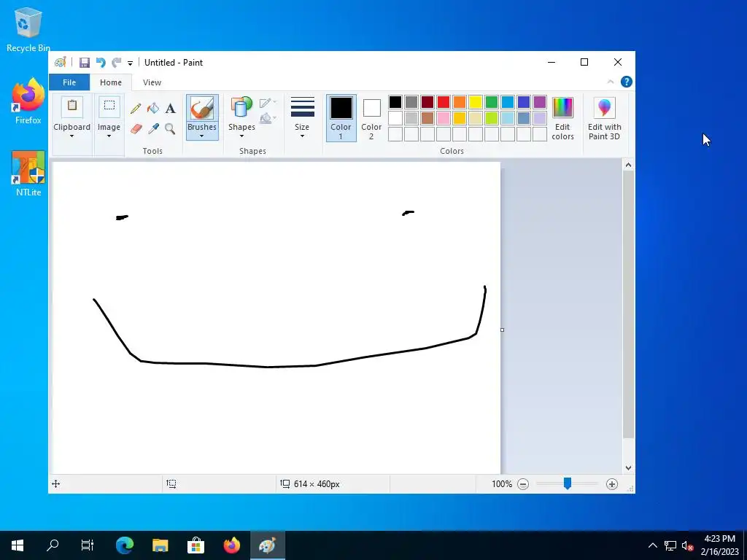The width and height of the screenshot is (747, 560).
Task: Click the Windows Start button
Action: [x=18, y=545]
